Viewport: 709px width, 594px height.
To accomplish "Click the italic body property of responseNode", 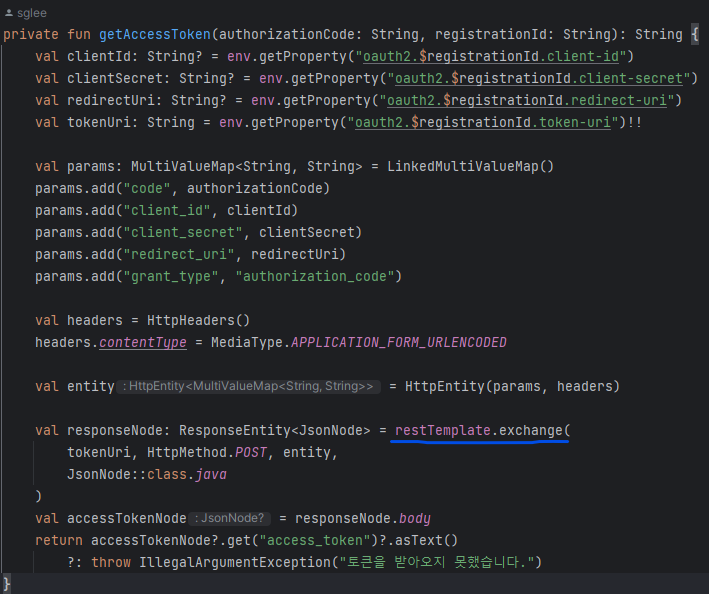I will tap(415, 519).
